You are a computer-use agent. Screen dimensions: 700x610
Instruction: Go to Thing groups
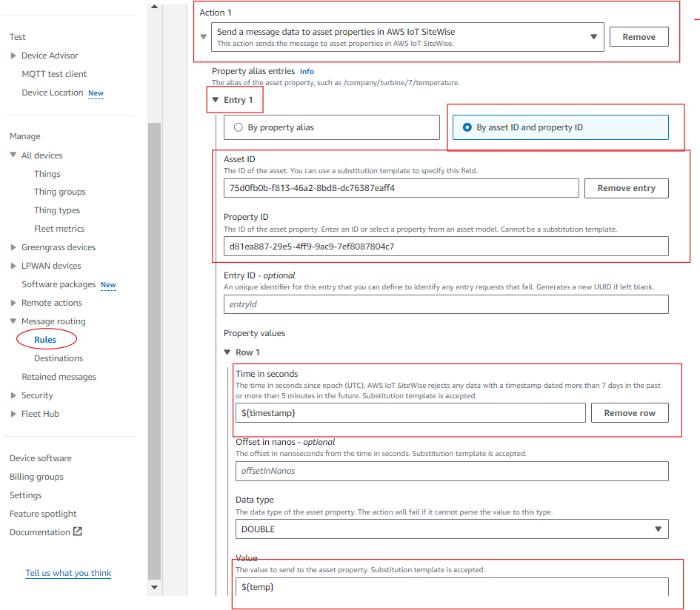[x=60, y=192]
